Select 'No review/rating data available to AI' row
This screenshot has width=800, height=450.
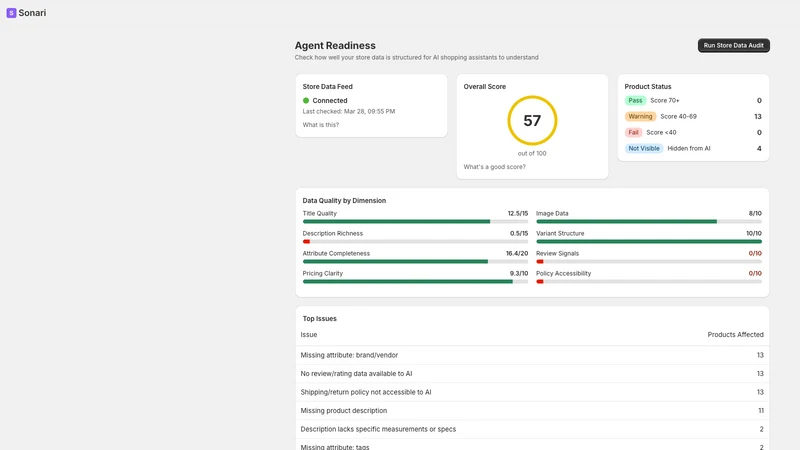pyautogui.click(x=532, y=373)
